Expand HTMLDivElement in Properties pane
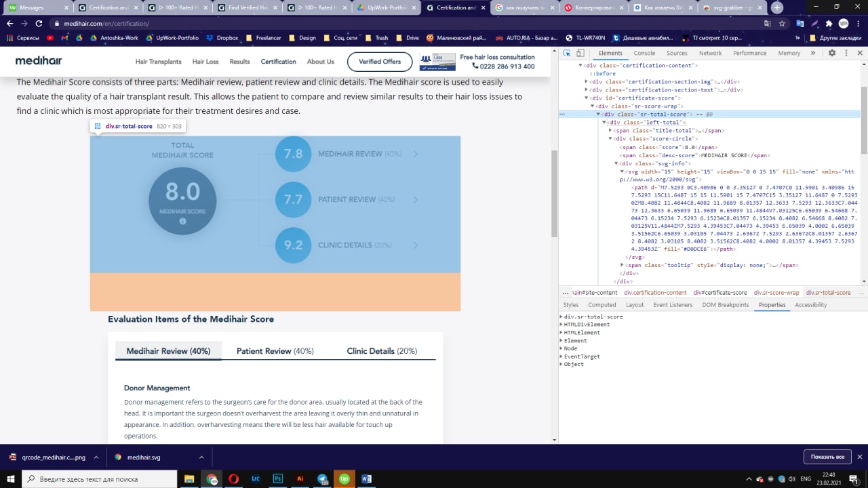This screenshot has width=868, height=488. pos(561,325)
